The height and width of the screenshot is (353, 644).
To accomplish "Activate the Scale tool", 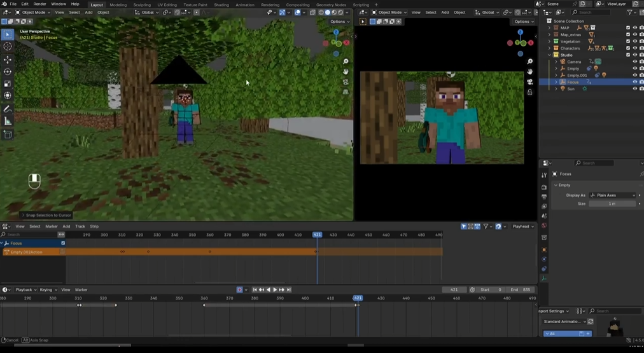I will click(x=8, y=84).
